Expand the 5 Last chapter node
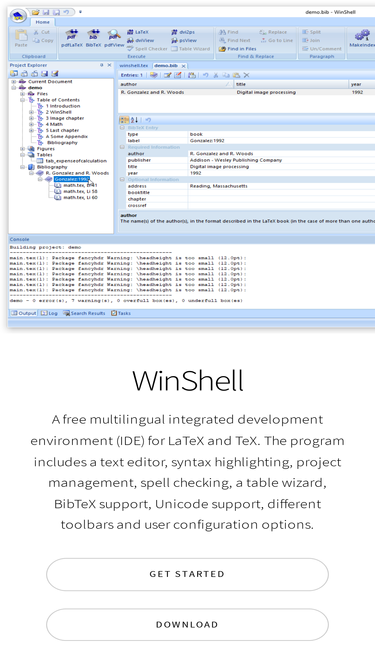375x667 pixels. (31, 131)
